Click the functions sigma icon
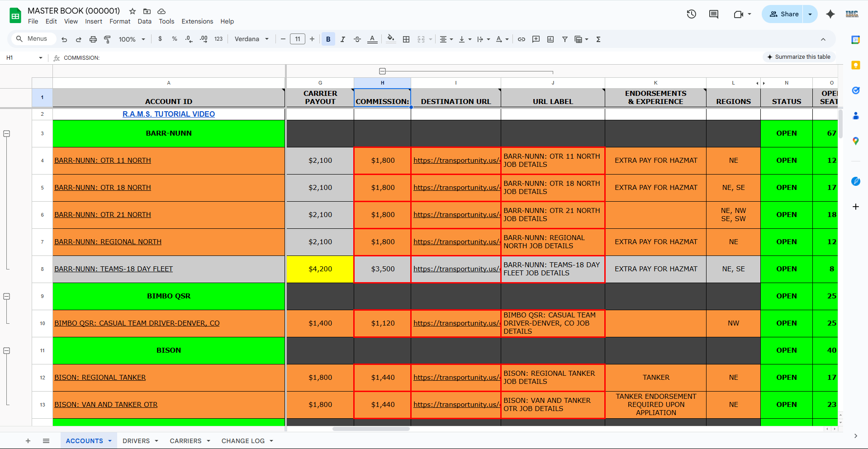The image size is (868, 449). point(598,39)
